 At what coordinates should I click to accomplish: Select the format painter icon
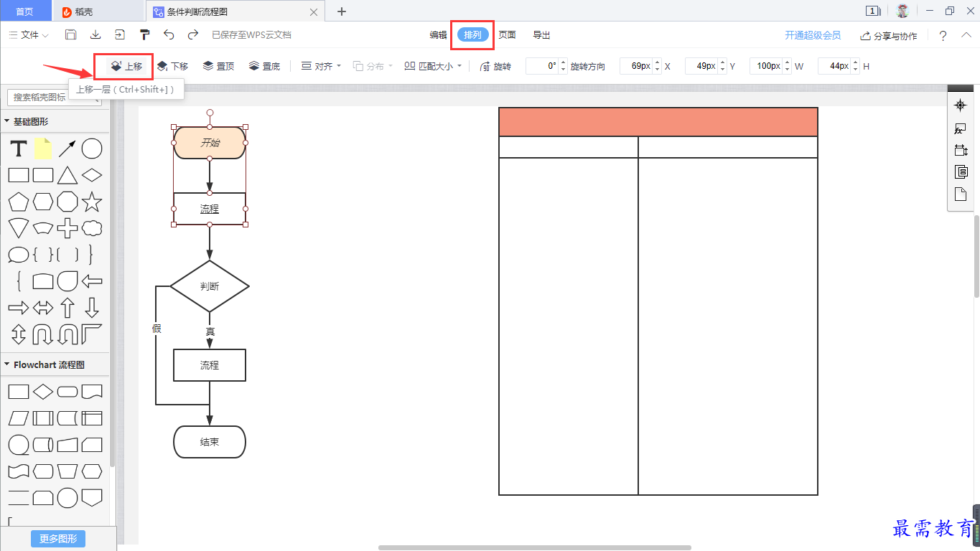tap(144, 34)
